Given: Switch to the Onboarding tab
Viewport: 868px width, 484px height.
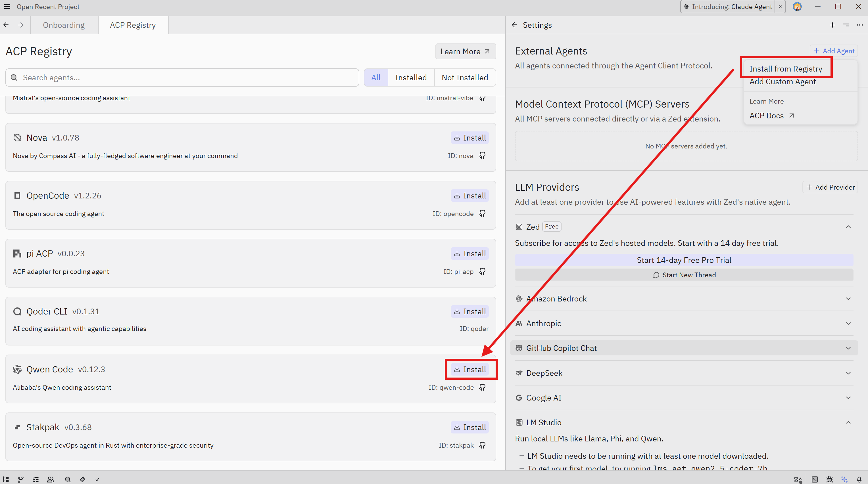Looking at the screenshot, I should point(64,25).
